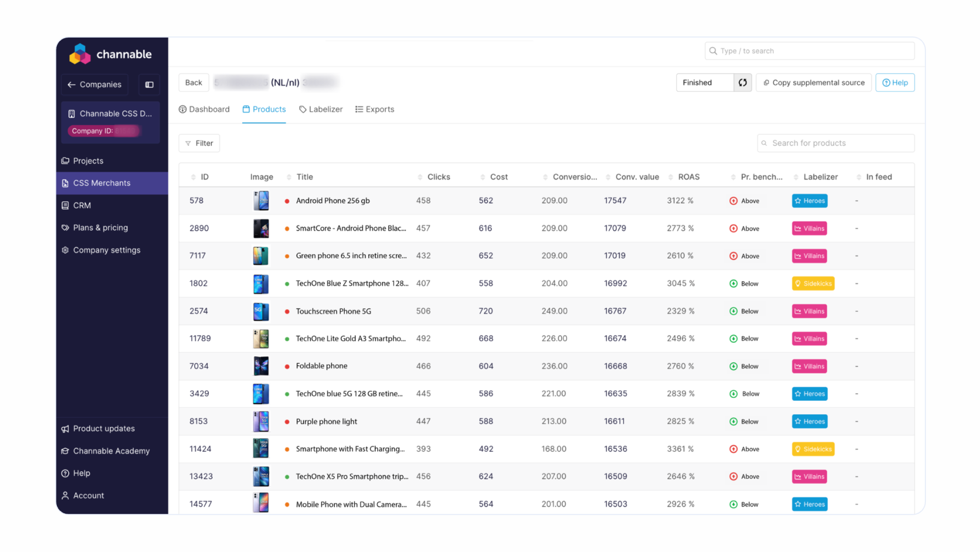Click Conv. value 16611
This screenshot has height=552, width=980.
point(615,421)
